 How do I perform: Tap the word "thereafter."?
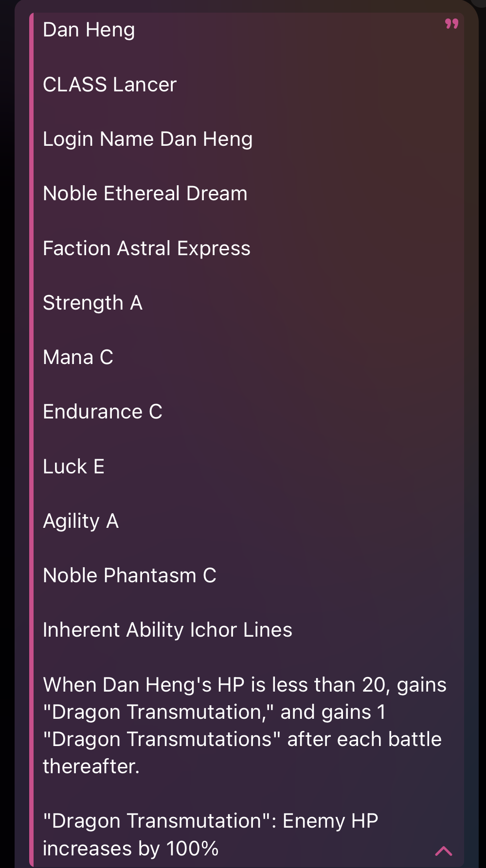click(91, 766)
